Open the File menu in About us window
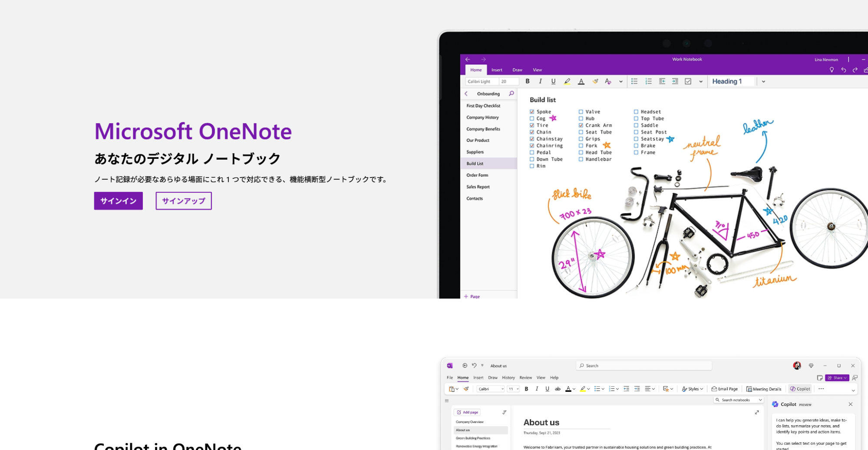Image resolution: width=868 pixels, height=450 pixels. click(x=450, y=378)
